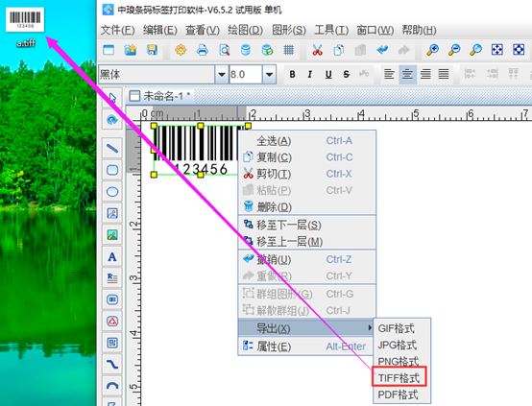532x406 pixels.
Task: Choose 移至上一层(M) in context menu
Action: point(307,242)
